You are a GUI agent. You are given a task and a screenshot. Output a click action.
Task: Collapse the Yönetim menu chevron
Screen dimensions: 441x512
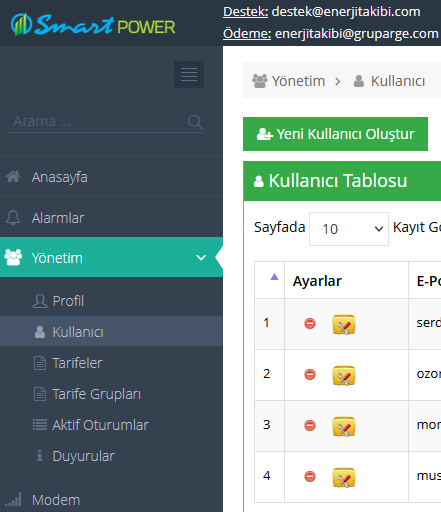tap(201, 257)
